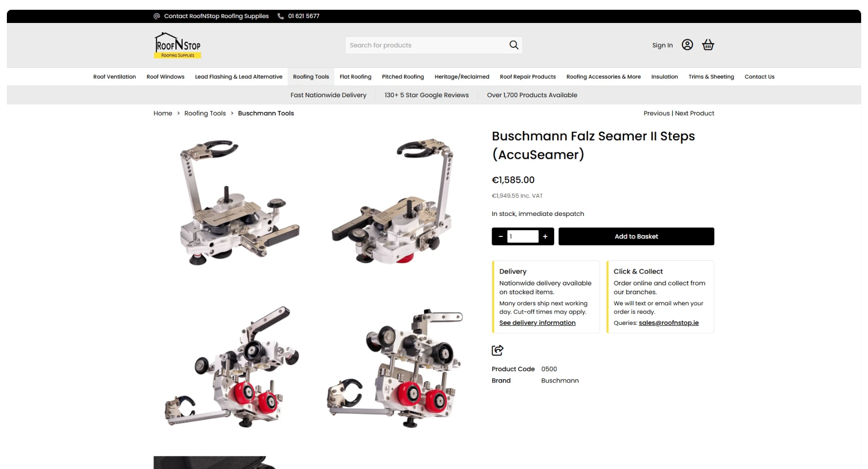Open Roof Ventilation menu

(114, 77)
